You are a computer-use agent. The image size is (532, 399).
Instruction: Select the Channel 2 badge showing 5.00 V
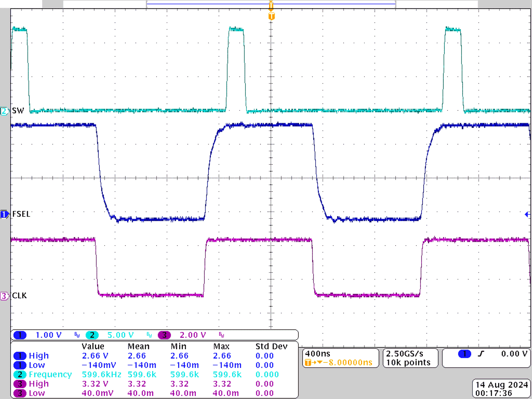point(92,335)
